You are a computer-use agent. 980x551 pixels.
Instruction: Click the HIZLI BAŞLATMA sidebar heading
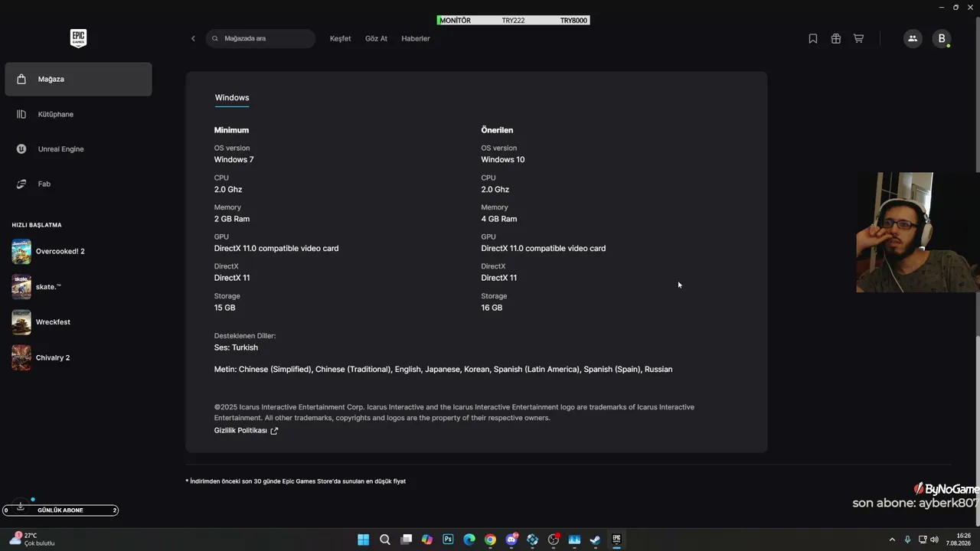[x=37, y=225]
